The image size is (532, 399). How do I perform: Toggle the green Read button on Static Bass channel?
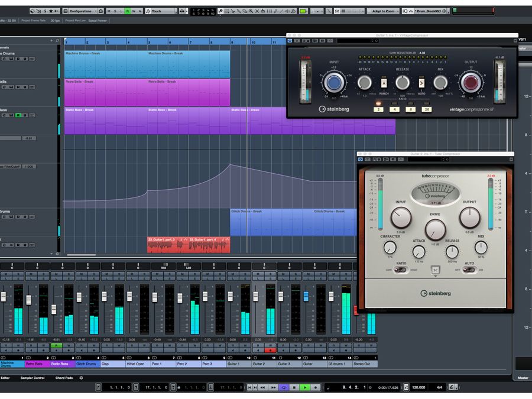[x=56, y=345]
